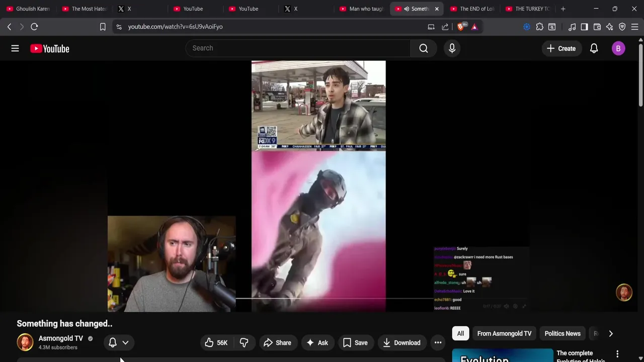
Task: Open the media control music-note icon
Action: point(572,27)
